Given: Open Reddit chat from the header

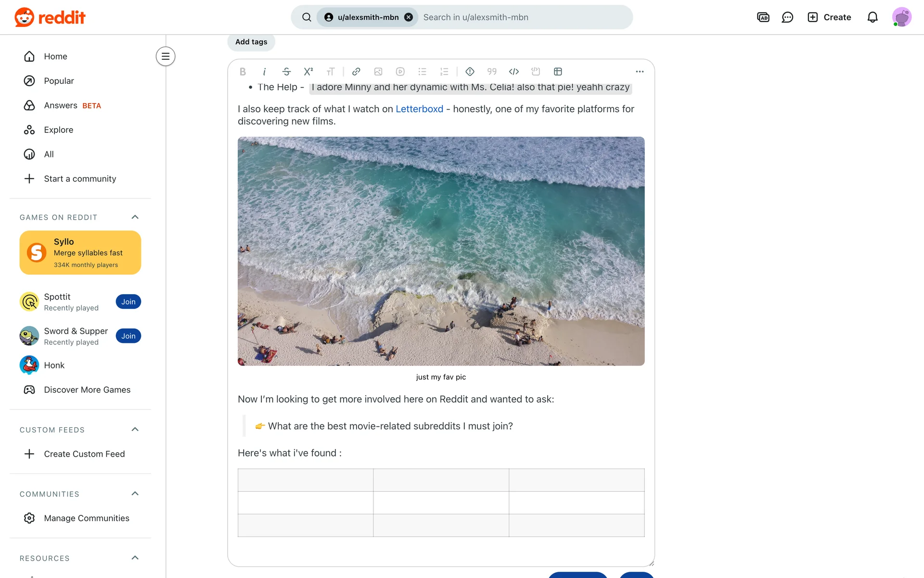Looking at the screenshot, I should (x=787, y=17).
